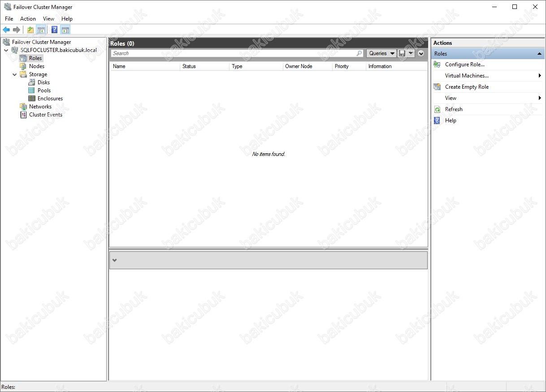Toggle the Show/Hide Action Pane icon
Viewport: 546px width, 392px height.
coord(65,30)
